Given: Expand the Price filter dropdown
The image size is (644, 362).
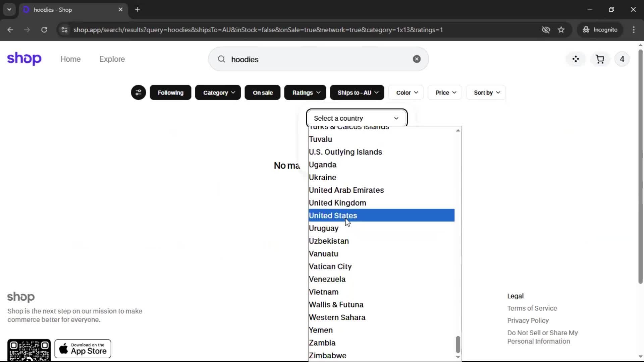Looking at the screenshot, I should coord(445,93).
